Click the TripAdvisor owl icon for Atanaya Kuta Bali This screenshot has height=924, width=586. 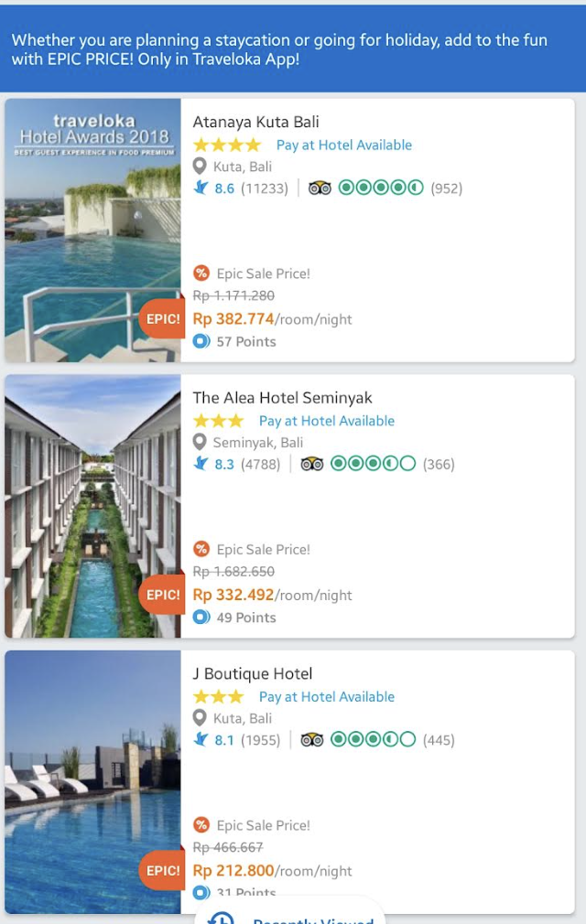[x=320, y=188]
